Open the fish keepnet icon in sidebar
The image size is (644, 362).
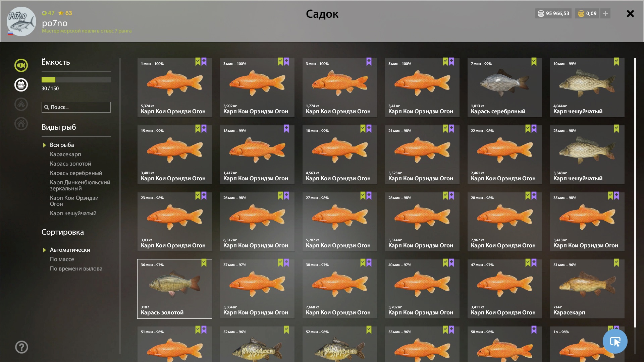[21, 65]
